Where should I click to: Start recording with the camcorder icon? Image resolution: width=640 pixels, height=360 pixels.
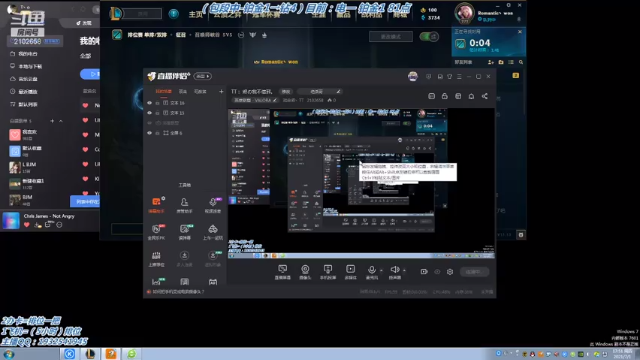coord(424,272)
